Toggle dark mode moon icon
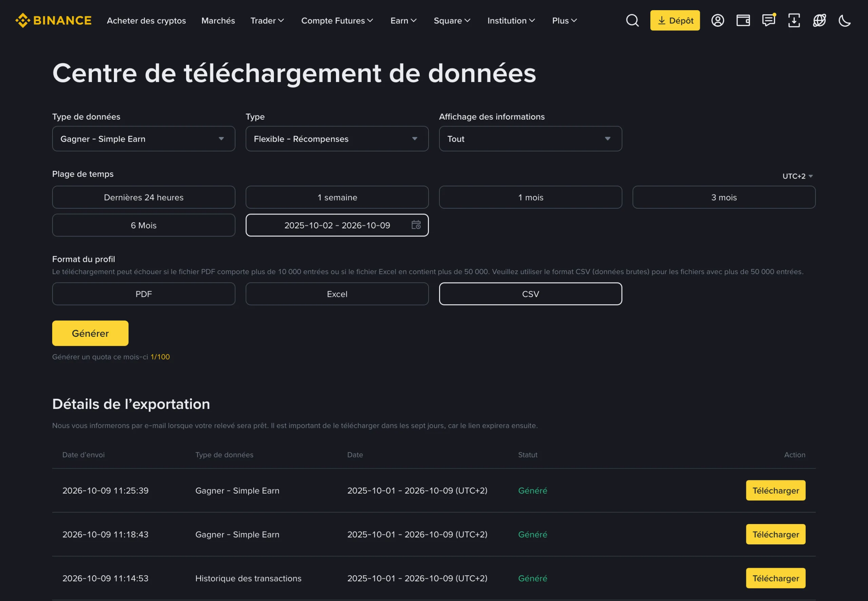The image size is (868, 601). pos(845,20)
